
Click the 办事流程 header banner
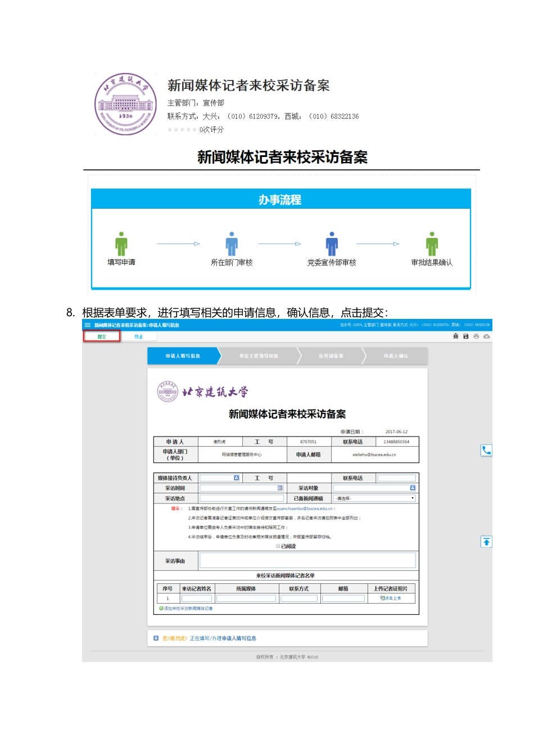point(280,200)
